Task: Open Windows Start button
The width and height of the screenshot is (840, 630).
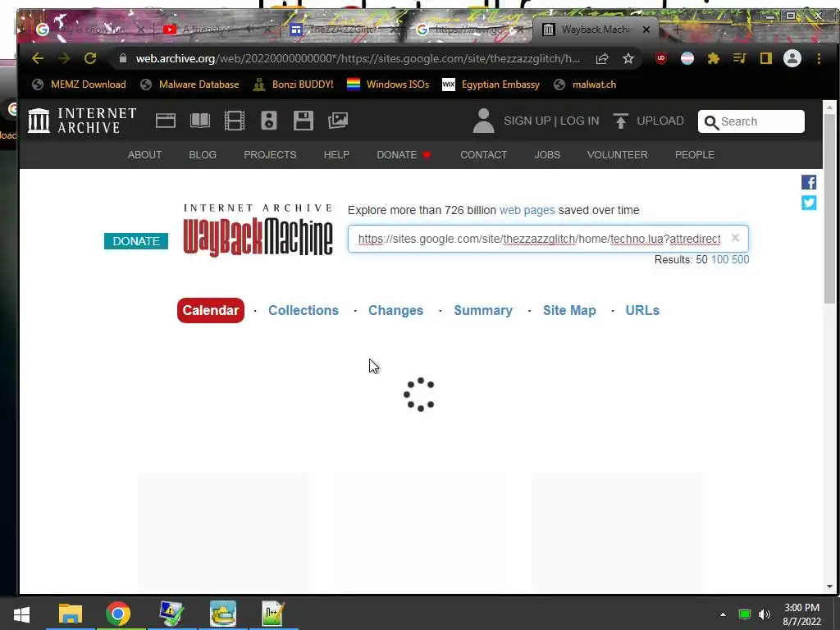Action: [x=21, y=614]
